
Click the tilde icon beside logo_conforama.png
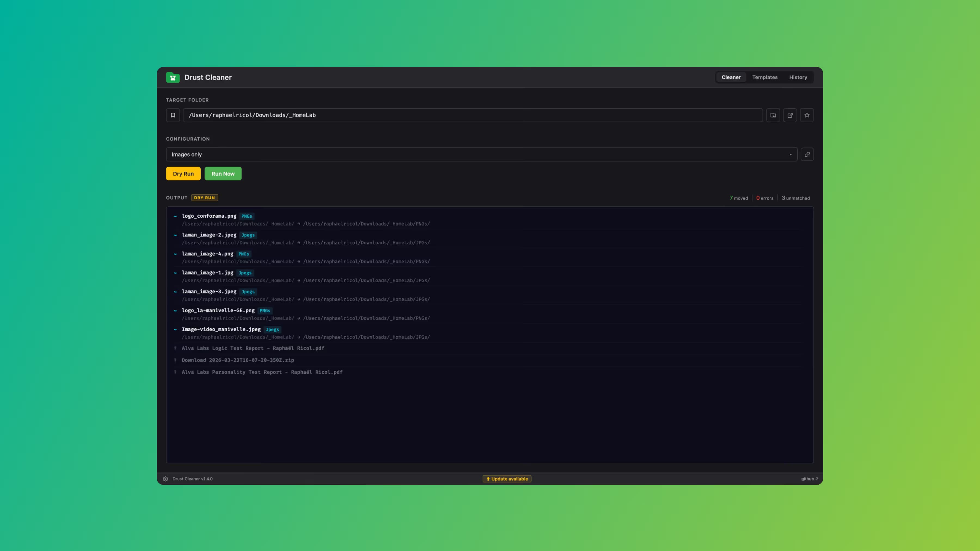point(175,216)
